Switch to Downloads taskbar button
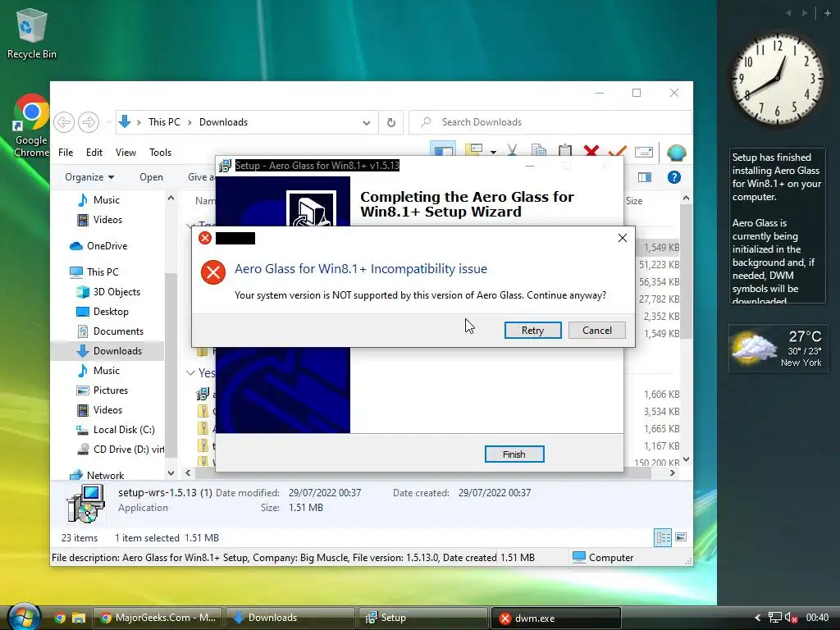The height and width of the screenshot is (630, 840). tap(290, 618)
